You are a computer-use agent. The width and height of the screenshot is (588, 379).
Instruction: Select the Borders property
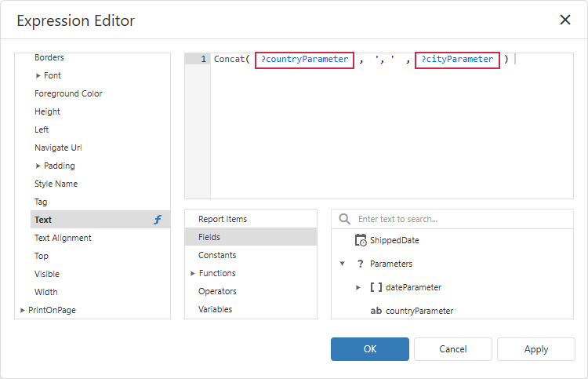(49, 57)
